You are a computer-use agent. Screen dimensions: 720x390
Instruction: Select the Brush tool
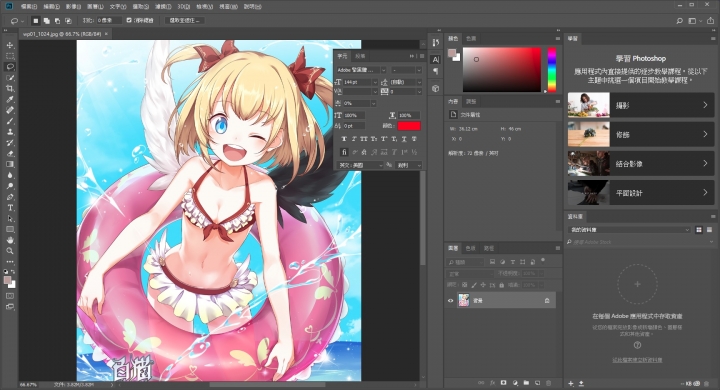click(10, 121)
